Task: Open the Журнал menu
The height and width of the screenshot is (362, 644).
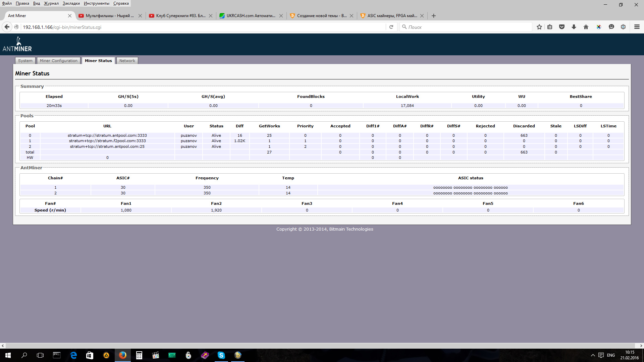Action: (x=51, y=3)
